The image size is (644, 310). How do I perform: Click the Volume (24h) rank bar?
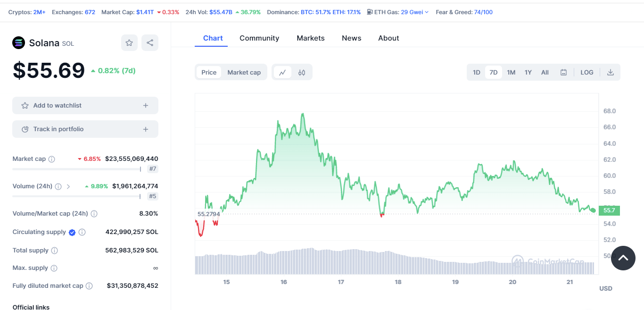(77, 196)
